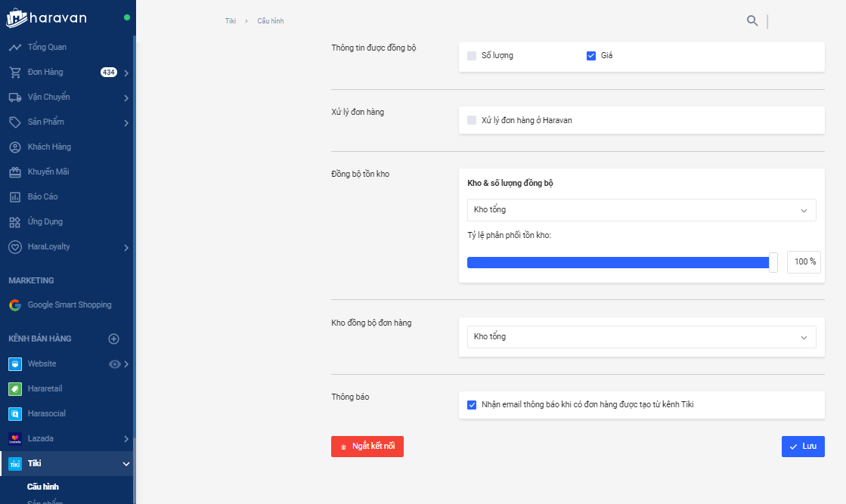
Task: Click the inventory distribution ratio slider handle
Action: pyautogui.click(x=773, y=262)
